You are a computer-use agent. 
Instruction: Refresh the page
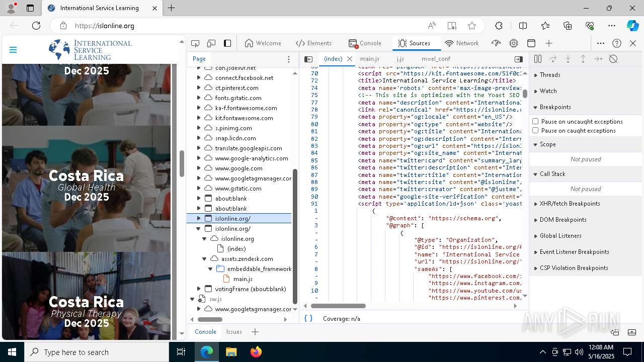pos(36,26)
